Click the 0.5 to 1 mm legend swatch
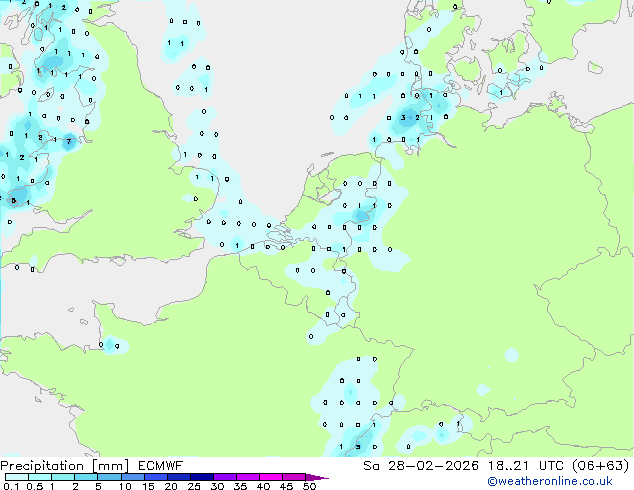 click(x=40, y=477)
